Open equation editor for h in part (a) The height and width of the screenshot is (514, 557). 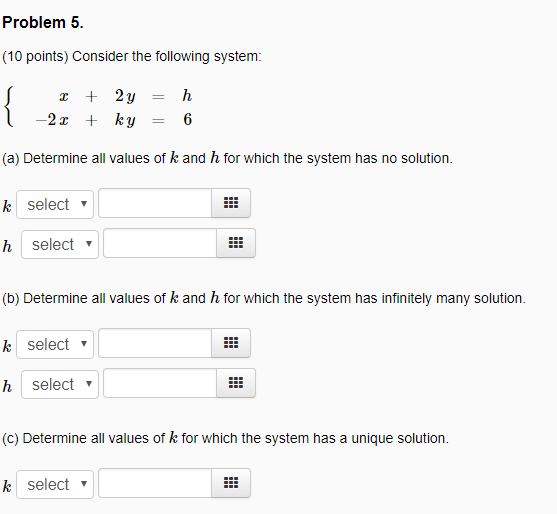pyautogui.click(x=236, y=243)
